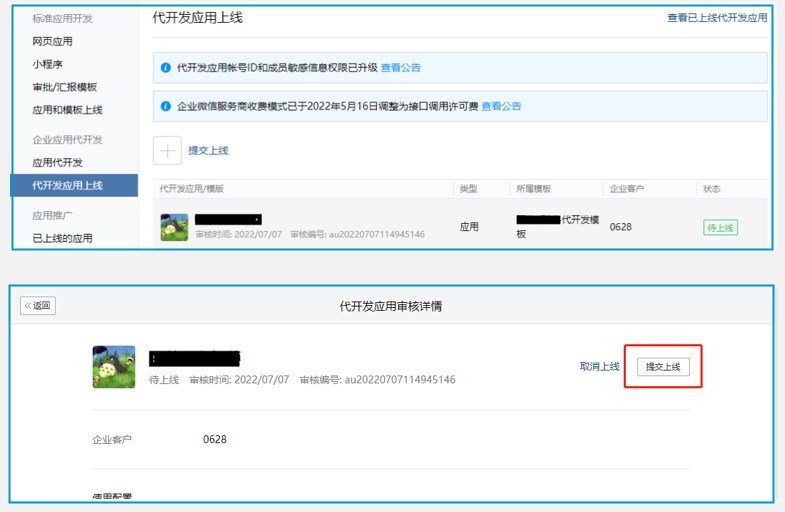
Task: Go to 审批/汇报模板 in the sidebar
Action: (x=64, y=87)
